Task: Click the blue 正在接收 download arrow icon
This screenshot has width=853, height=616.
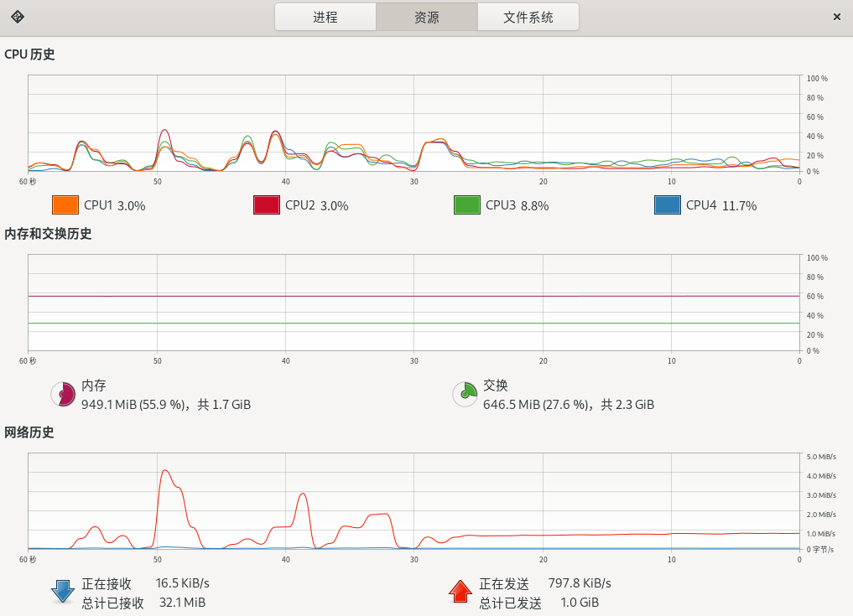Action: 63,592
